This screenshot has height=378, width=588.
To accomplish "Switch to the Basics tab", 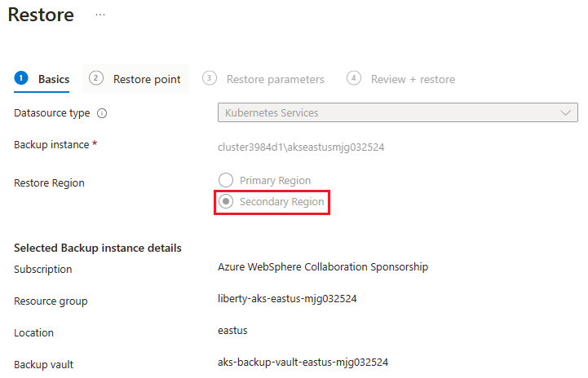I will click(42, 79).
